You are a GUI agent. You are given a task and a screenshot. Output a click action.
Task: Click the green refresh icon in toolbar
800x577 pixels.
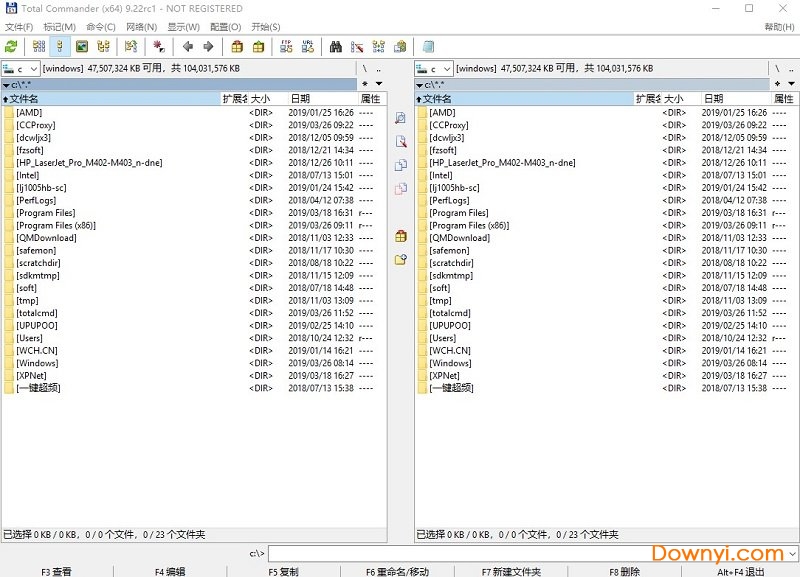point(11,46)
